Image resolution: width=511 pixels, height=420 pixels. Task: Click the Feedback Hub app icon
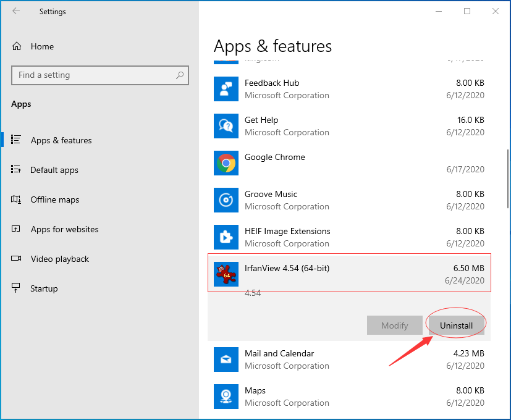click(x=226, y=89)
